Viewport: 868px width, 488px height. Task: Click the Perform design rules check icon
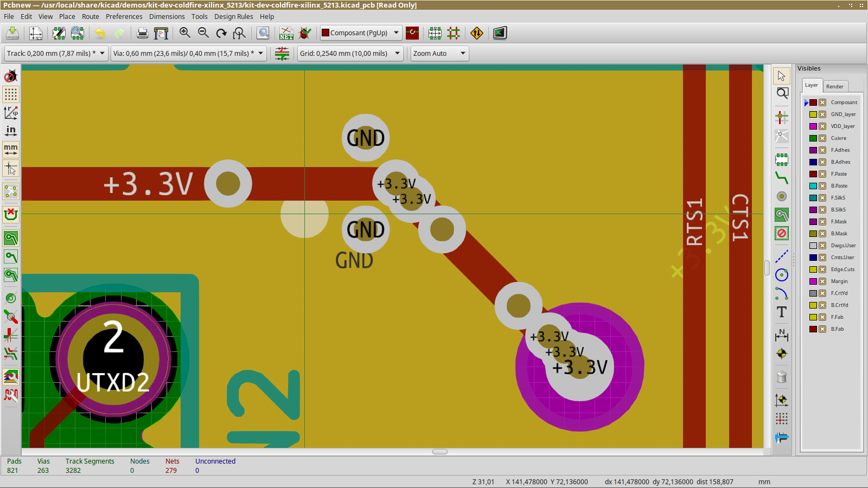click(305, 33)
